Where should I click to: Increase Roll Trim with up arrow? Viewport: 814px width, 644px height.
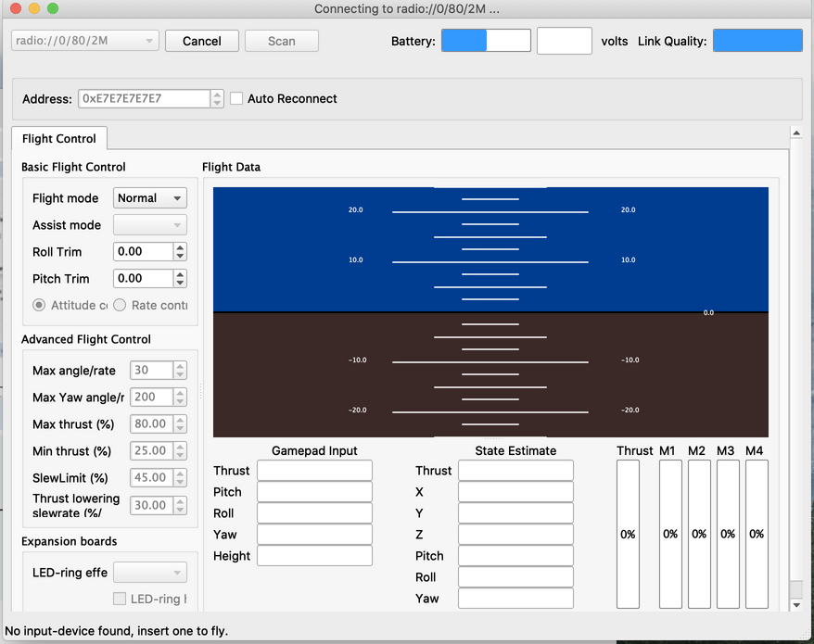[x=180, y=247]
